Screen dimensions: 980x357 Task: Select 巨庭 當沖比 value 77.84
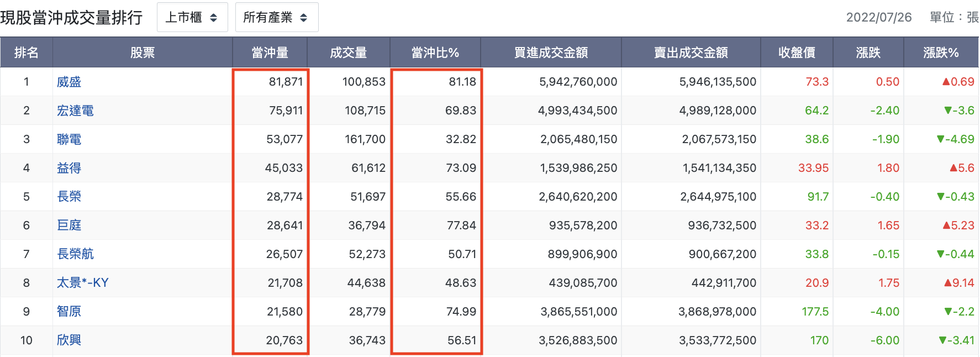pos(461,225)
